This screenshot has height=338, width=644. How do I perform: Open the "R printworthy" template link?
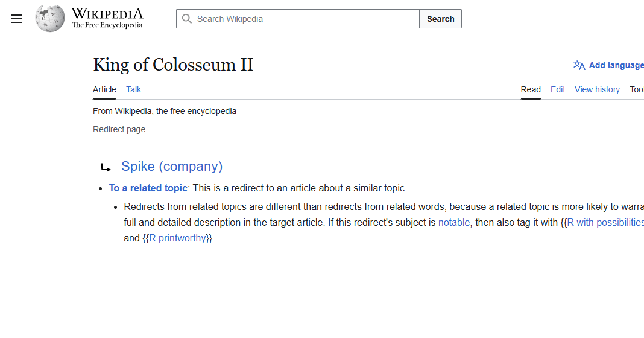[x=177, y=238]
